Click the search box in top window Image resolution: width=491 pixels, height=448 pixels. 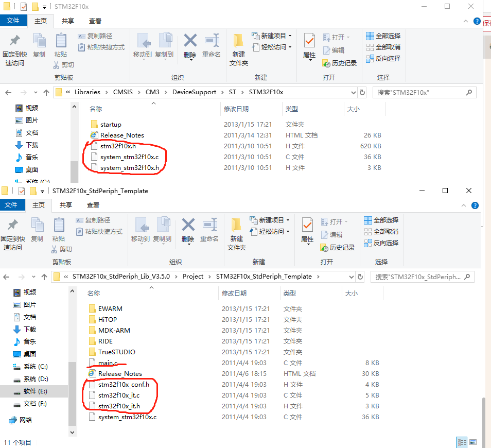(424, 92)
